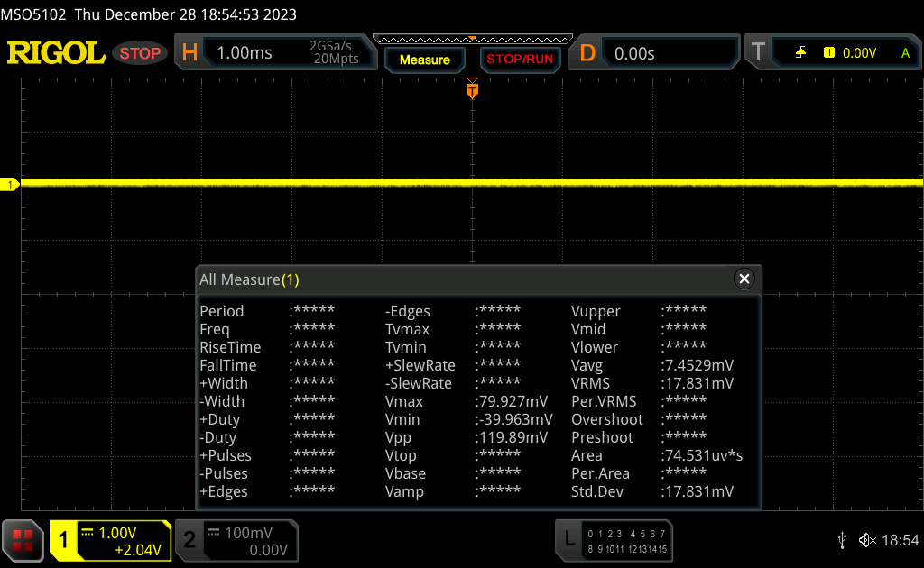Select the VRMS value 17.831mV
Screen dimensions: 924x568
point(698,383)
